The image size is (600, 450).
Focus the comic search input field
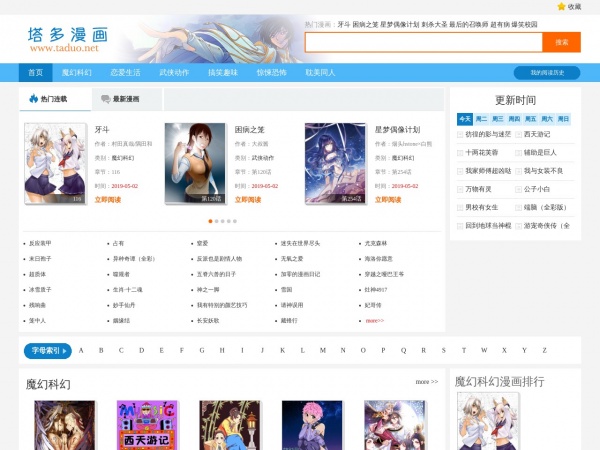424,42
